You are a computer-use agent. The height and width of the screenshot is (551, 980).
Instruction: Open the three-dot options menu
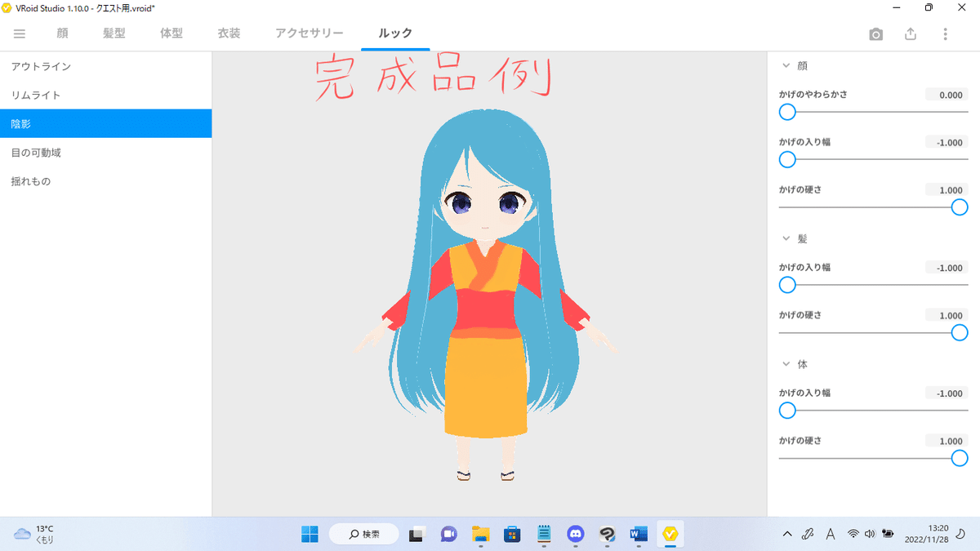click(x=945, y=34)
